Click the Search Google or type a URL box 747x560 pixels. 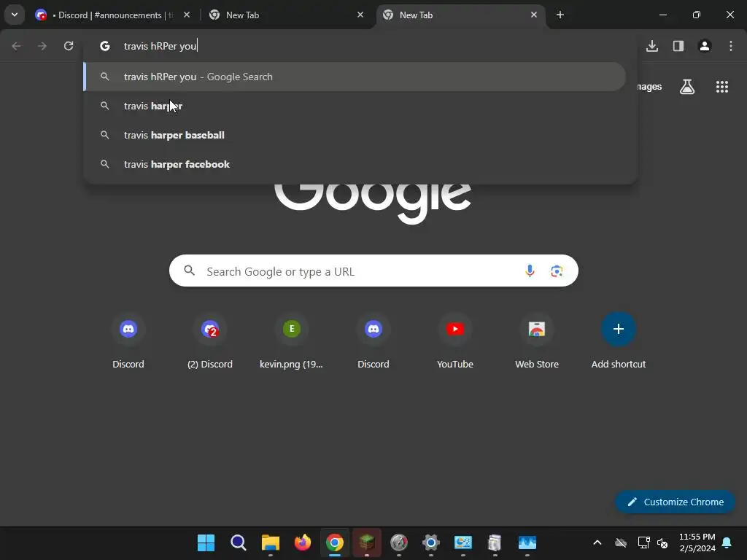coord(373,271)
